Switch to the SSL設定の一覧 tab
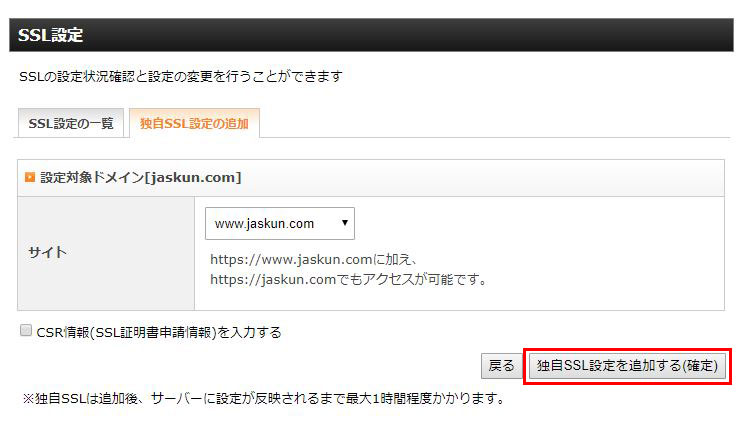Image resolution: width=749 pixels, height=434 pixels. point(71,123)
